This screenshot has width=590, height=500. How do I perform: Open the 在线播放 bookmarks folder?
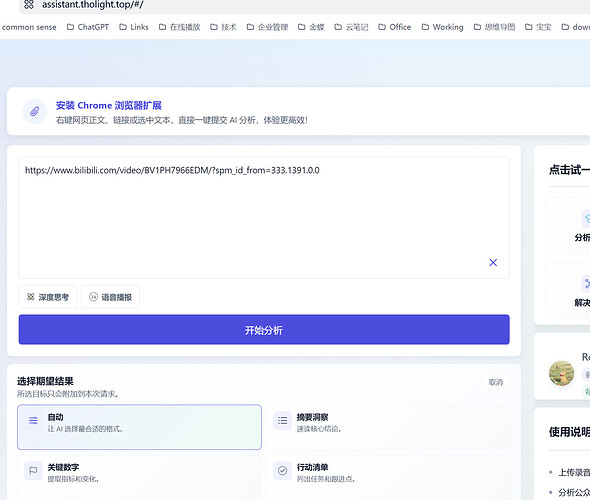(x=179, y=27)
